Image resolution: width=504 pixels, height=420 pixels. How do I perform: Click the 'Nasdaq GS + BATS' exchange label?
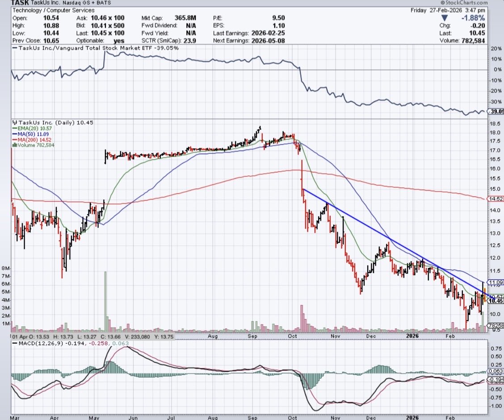click(x=87, y=3)
